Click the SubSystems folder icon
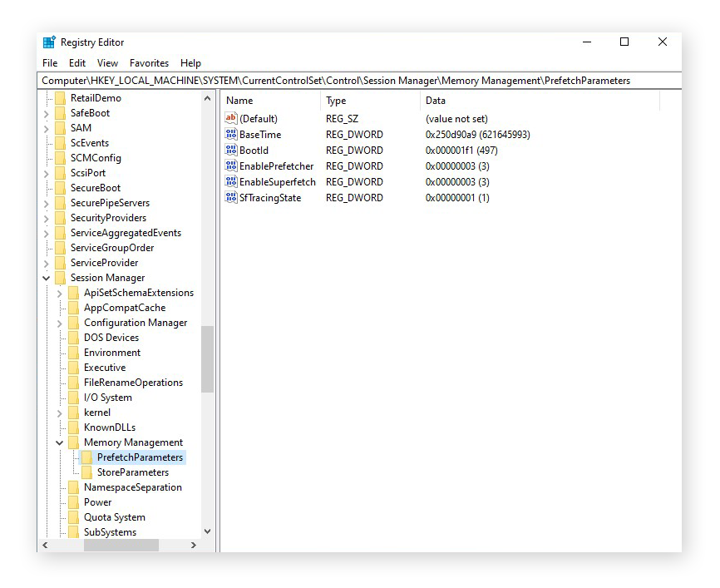Image resolution: width=720 pixels, height=588 pixels. [73, 532]
